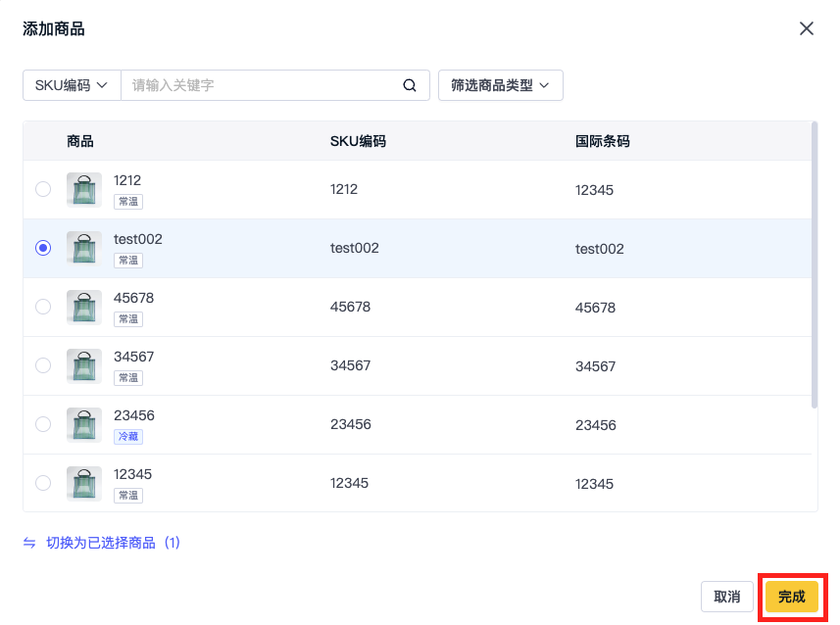Click the product list vertical scrollbar
The image size is (840, 625).
(x=815, y=265)
